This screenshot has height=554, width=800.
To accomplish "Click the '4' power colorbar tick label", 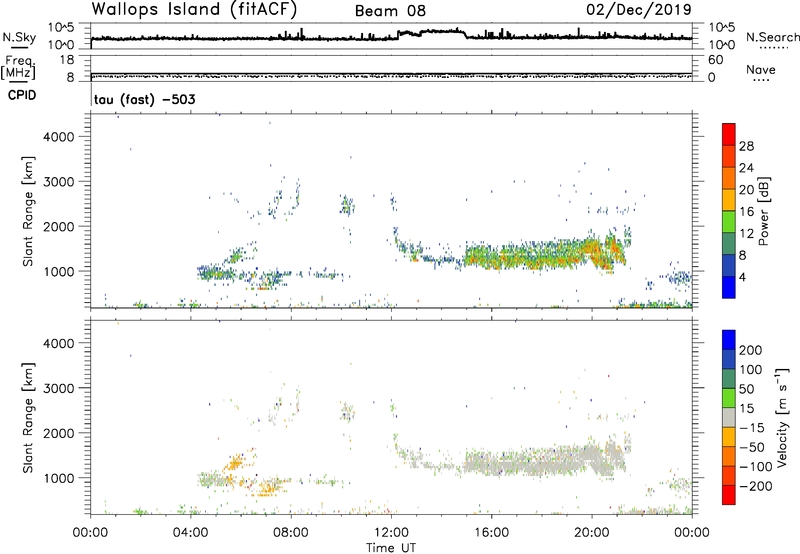I will [742, 277].
